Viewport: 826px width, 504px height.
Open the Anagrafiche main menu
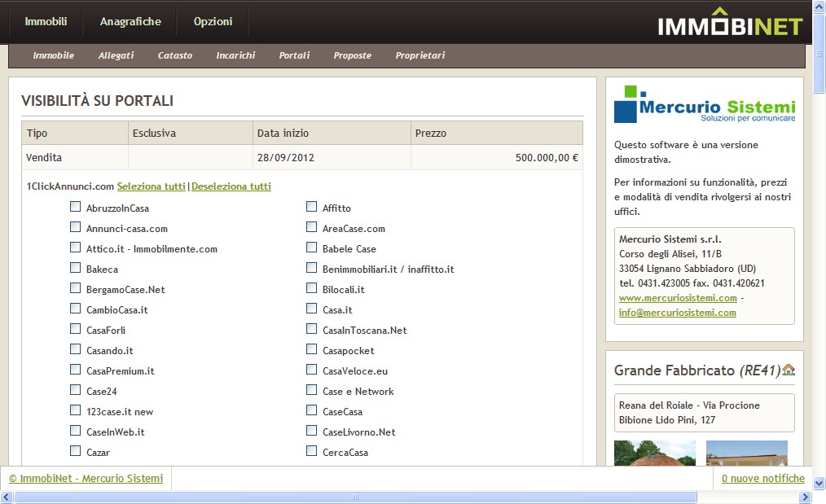[130, 22]
